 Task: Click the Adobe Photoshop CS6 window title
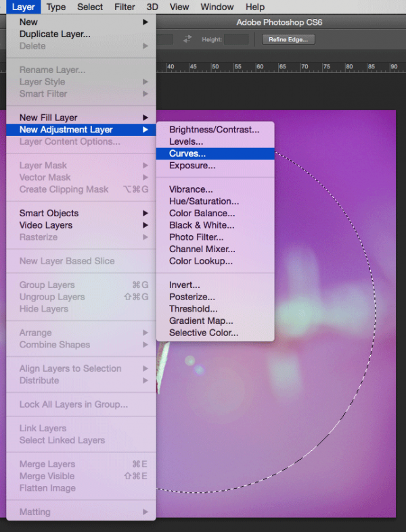pos(279,22)
